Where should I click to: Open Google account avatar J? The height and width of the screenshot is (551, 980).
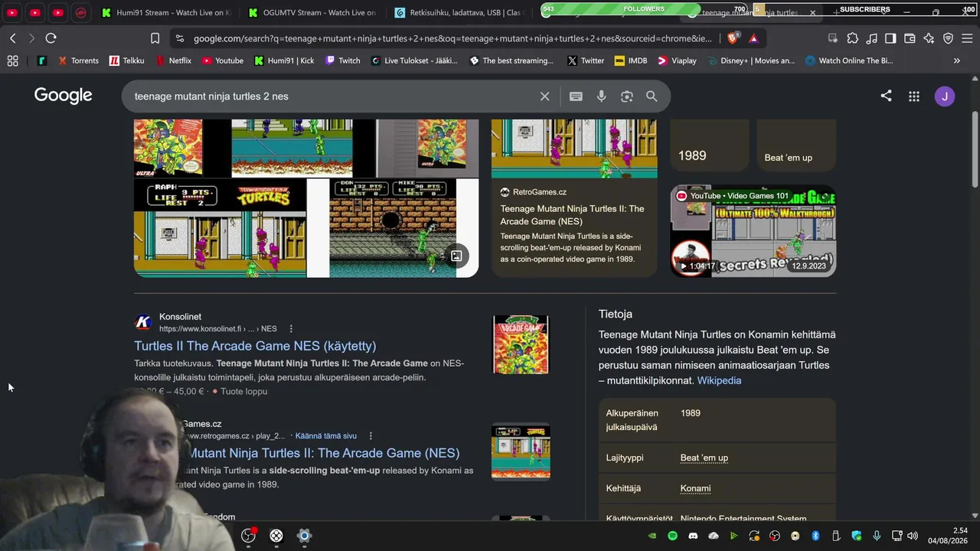pos(945,96)
